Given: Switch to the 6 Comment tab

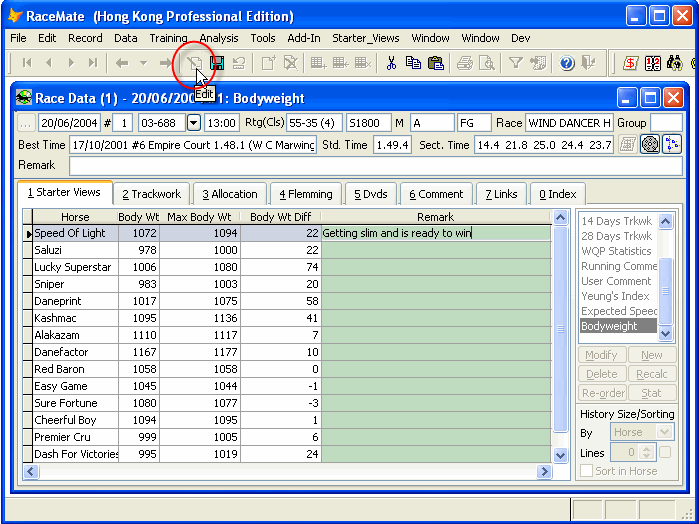Looking at the screenshot, I should tap(436, 194).
